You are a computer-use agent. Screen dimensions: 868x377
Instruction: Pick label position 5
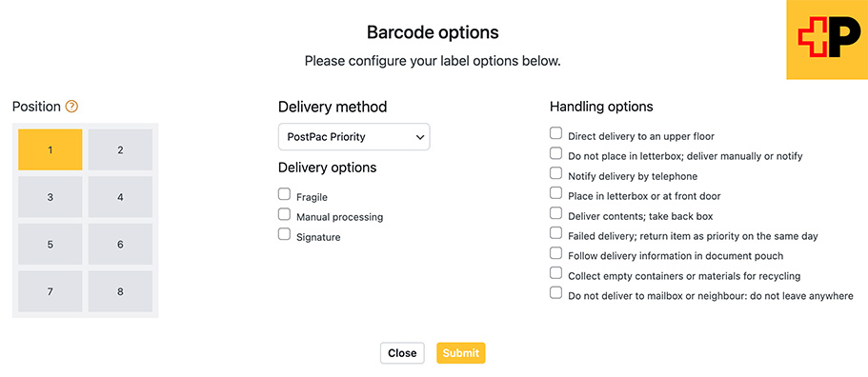point(50,245)
